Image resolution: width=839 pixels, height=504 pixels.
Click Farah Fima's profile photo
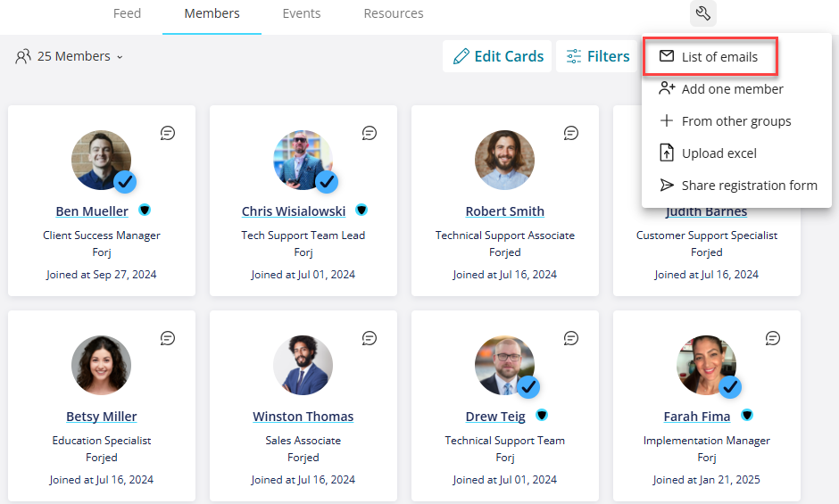706,365
